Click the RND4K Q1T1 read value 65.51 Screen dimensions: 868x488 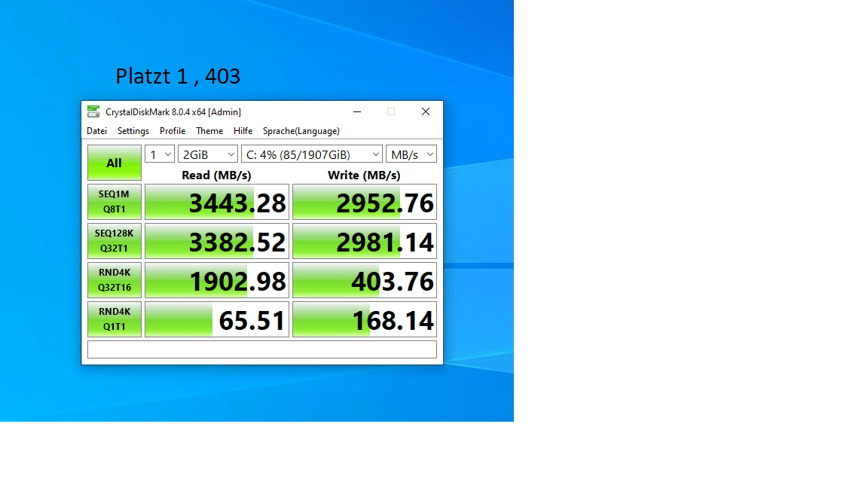click(x=217, y=319)
